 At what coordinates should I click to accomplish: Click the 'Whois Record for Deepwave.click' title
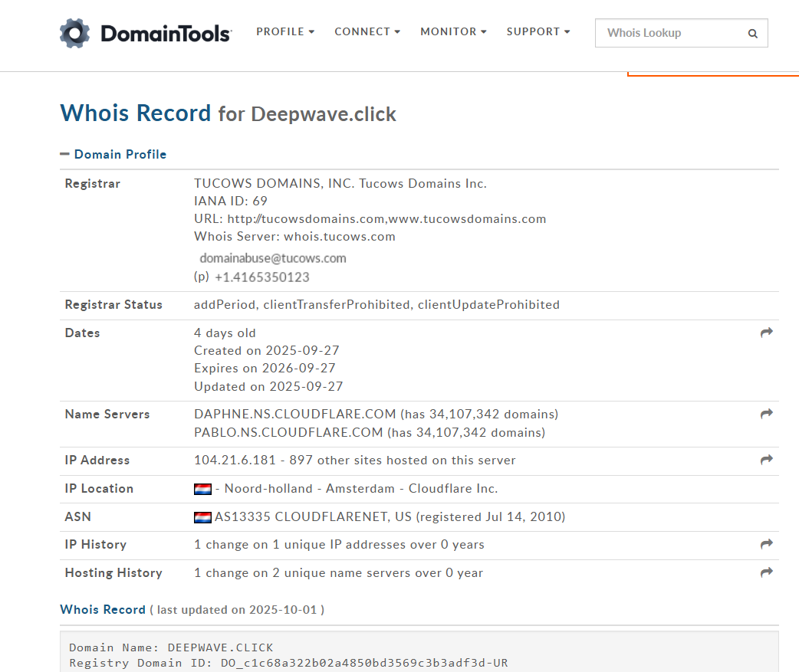click(x=229, y=113)
